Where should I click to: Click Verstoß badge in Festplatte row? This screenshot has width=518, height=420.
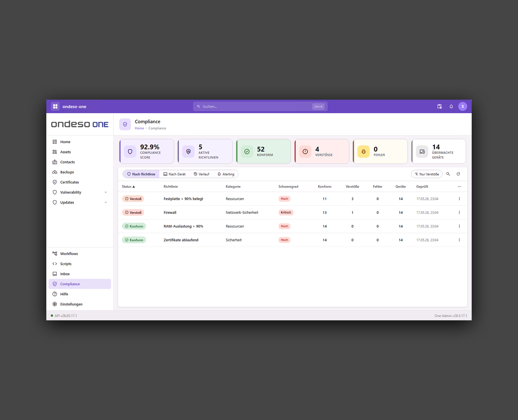pos(133,199)
